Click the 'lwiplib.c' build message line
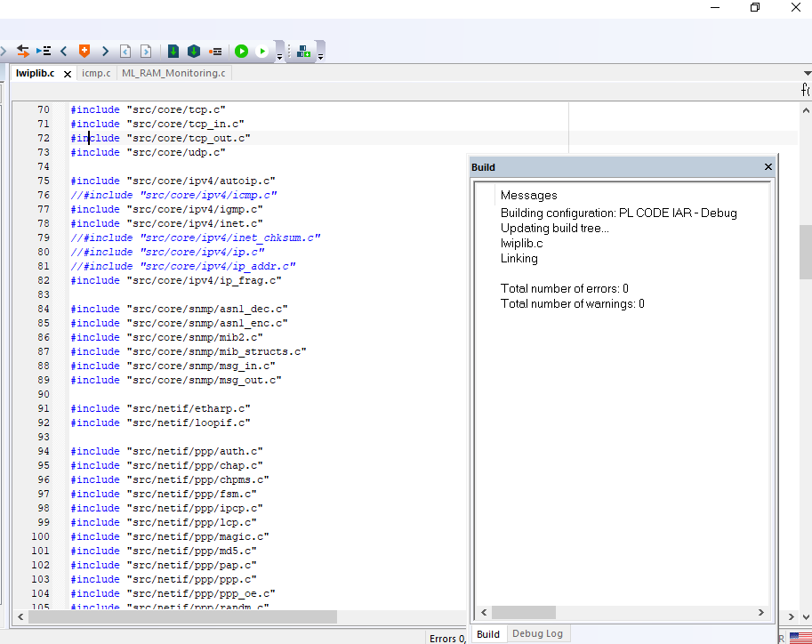This screenshot has height=644, width=812. pyautogui.click(x=521, y=243)
